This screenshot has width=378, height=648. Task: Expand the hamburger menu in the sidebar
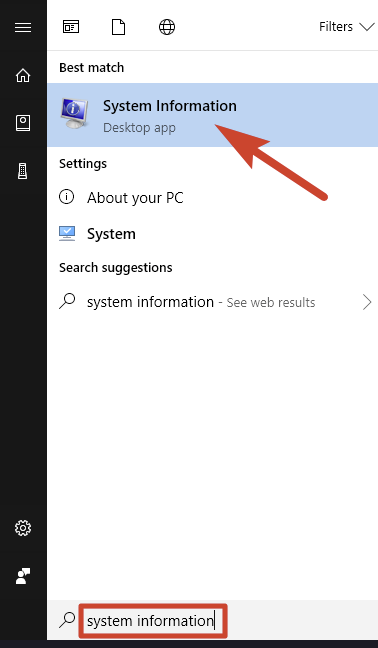[23, 27]
